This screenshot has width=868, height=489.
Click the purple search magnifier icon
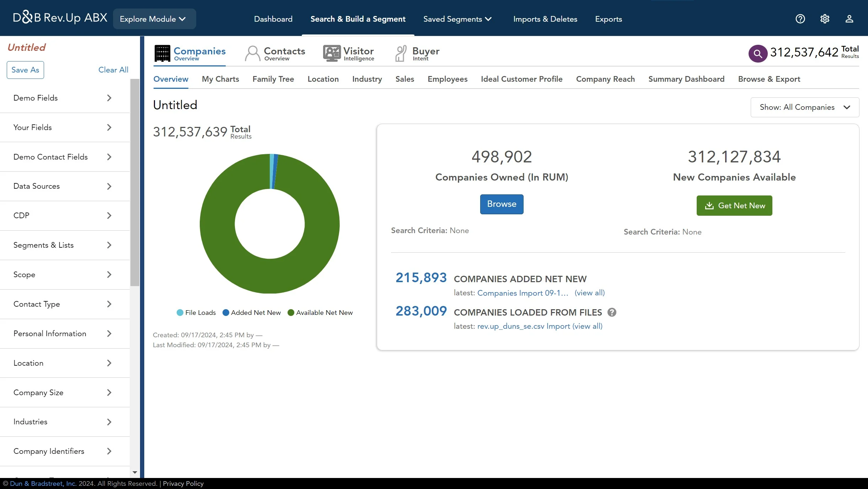coord(758,54)
